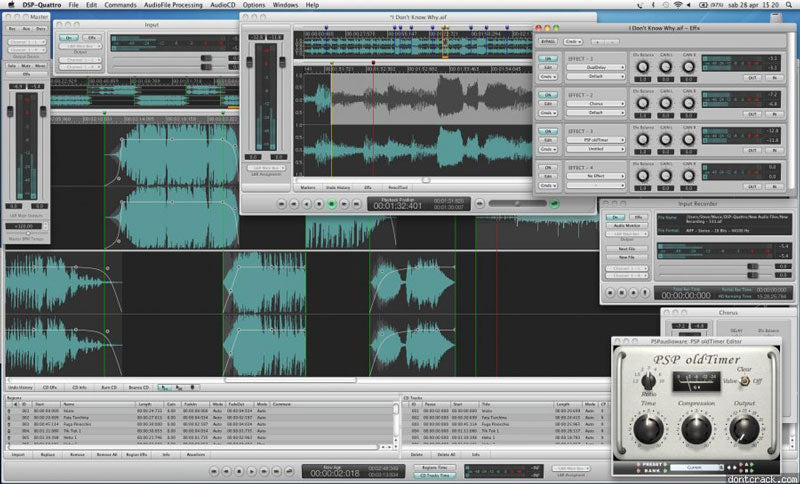Click Effect 2 Gain L knob

(665, 103)
